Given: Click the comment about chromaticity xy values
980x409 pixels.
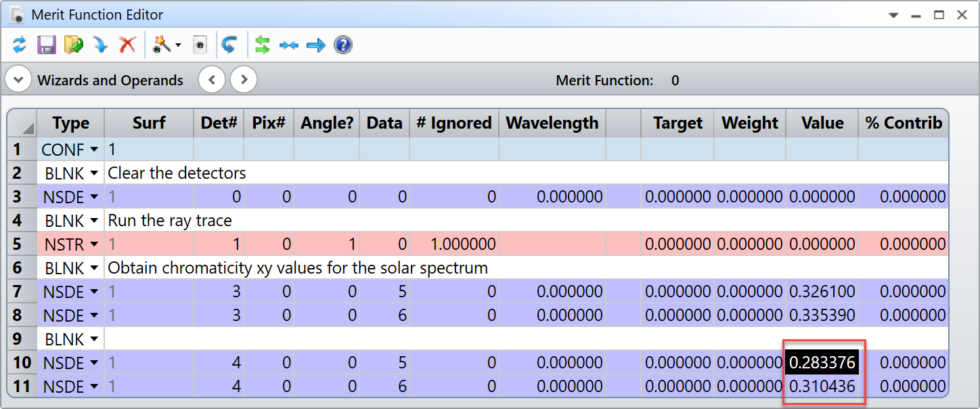Looking at the screenshot, I should tap(298, 268).
